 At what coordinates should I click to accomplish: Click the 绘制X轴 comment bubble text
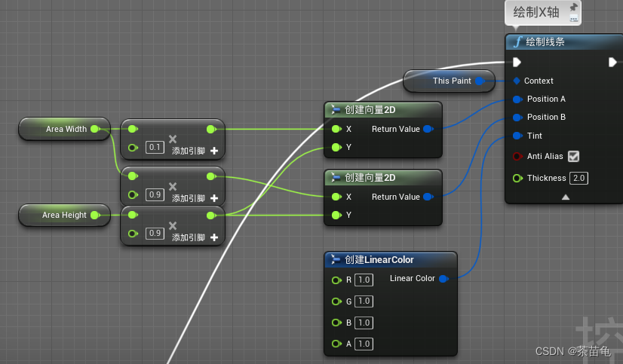tap(536, 12)
